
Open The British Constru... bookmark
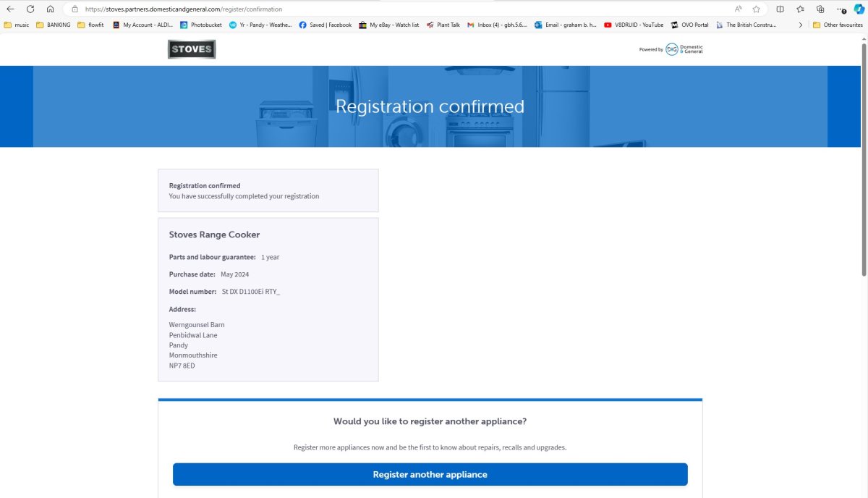(x=746, y=25)
